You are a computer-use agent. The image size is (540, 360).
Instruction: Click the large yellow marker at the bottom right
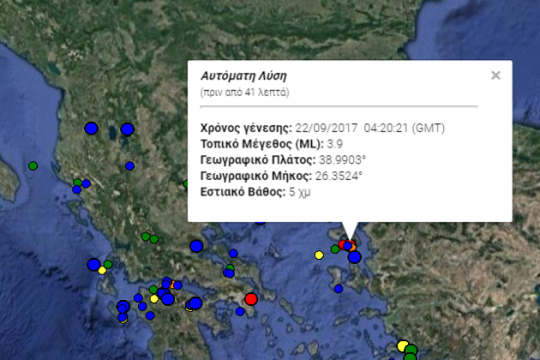[403, 346]
